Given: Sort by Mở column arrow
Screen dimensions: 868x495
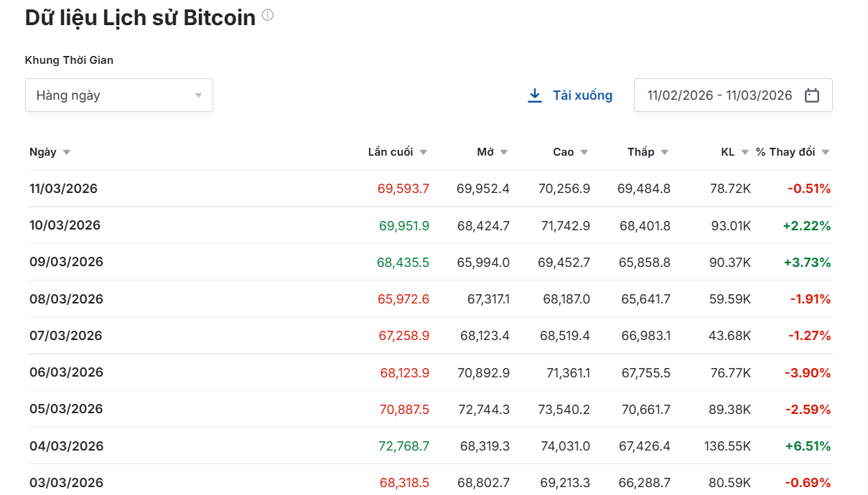Looking at the screenshot, I should pyautogui.click(x=504, y=152).
